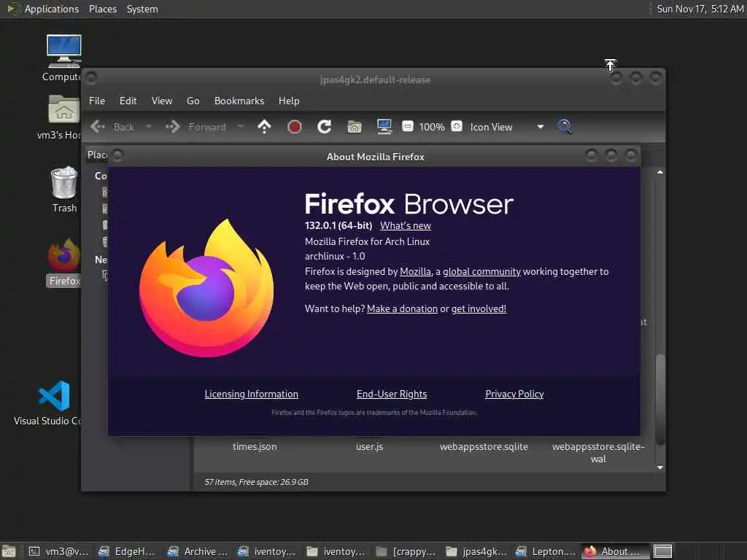Open Back history dropdown arrow
Image resolution: width=747 pixels, height=560 pixels.
point(149,127)
